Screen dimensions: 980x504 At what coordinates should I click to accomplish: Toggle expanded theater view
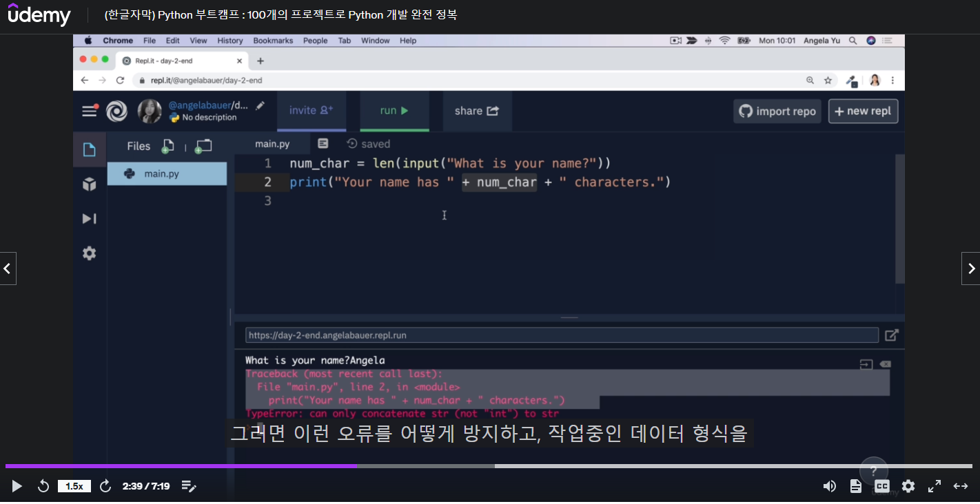pos(961,486)
